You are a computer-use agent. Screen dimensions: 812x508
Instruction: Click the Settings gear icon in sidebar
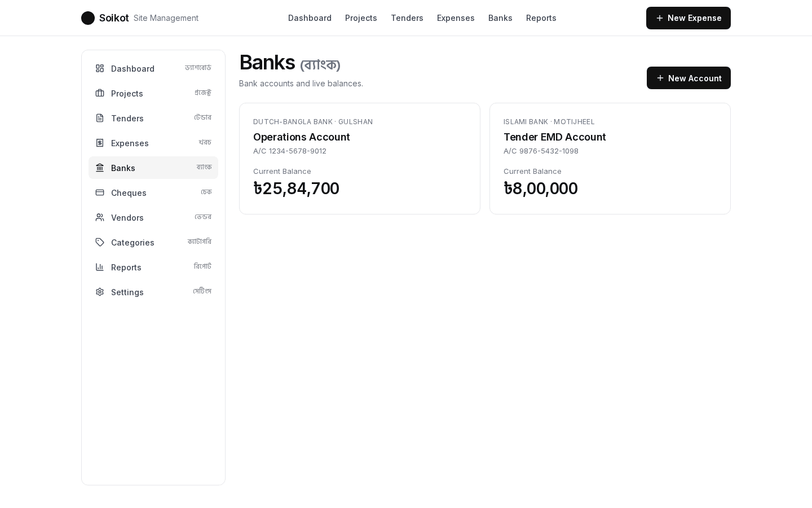[100, 292]
